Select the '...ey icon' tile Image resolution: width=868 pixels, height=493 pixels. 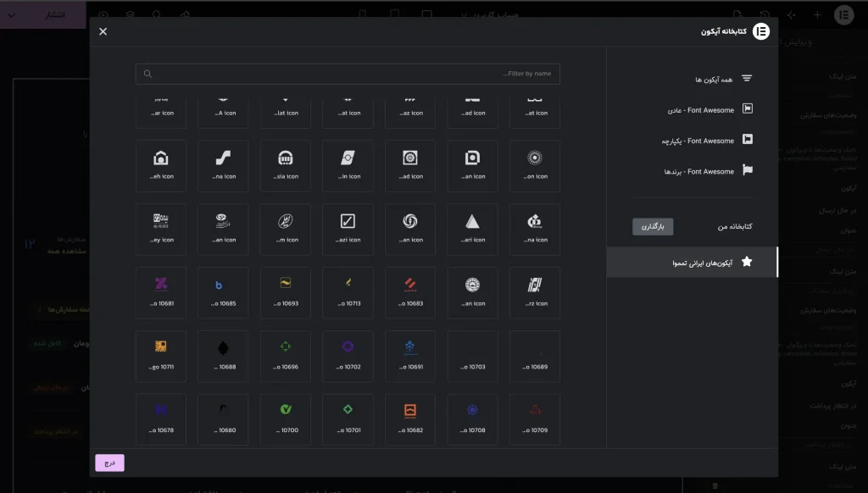(x=160, y=230)
